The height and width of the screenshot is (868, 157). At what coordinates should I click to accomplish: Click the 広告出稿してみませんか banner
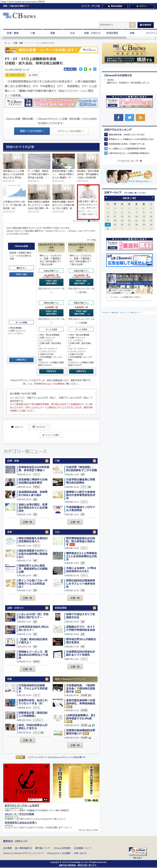[x=129, y=260]
